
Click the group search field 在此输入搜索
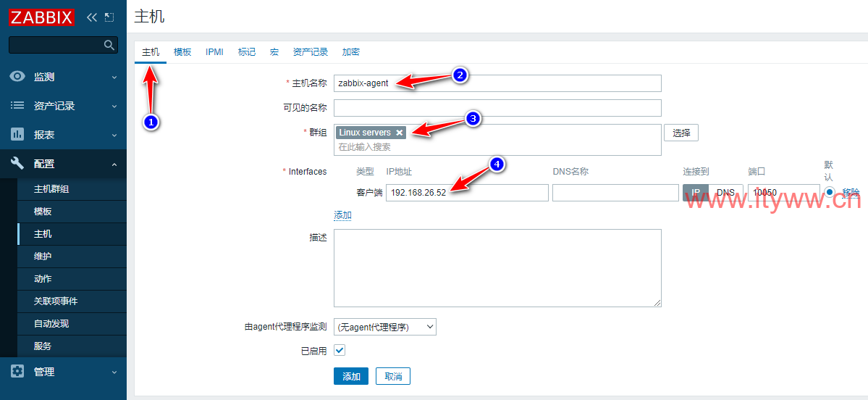[497, 147]
